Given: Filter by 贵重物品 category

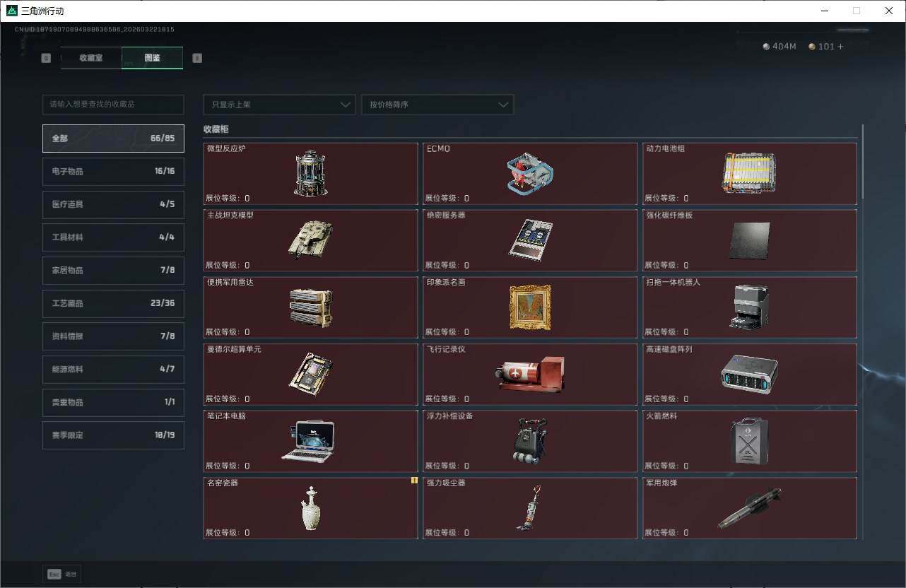Looking at the screenshot, I should (113, 402).
